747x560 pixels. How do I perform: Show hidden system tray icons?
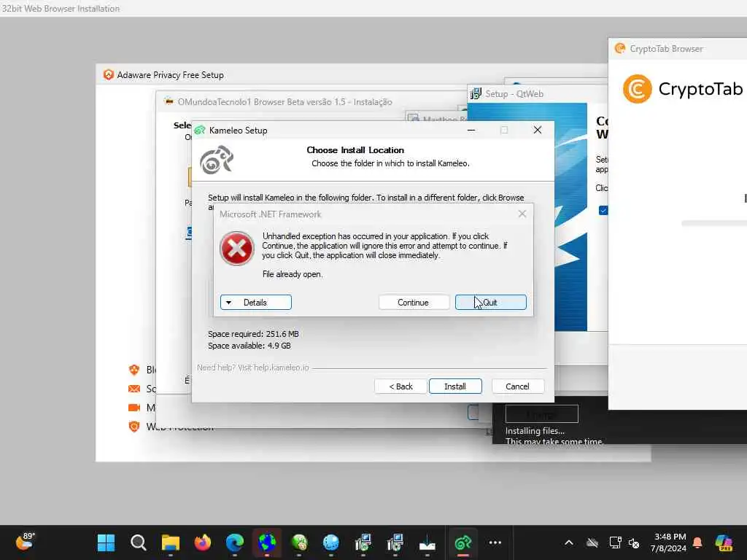coord(569,542)
